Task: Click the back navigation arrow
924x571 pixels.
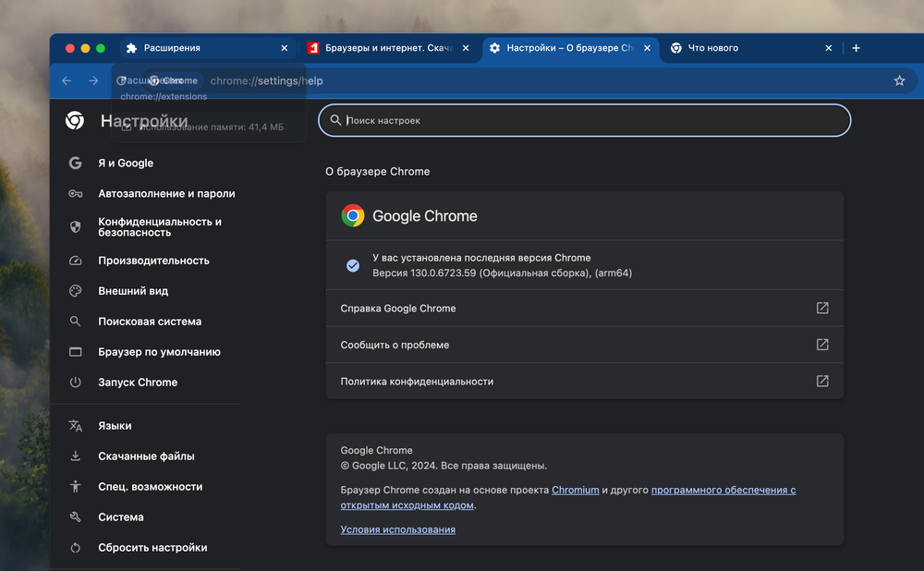Action: (67, 80)
